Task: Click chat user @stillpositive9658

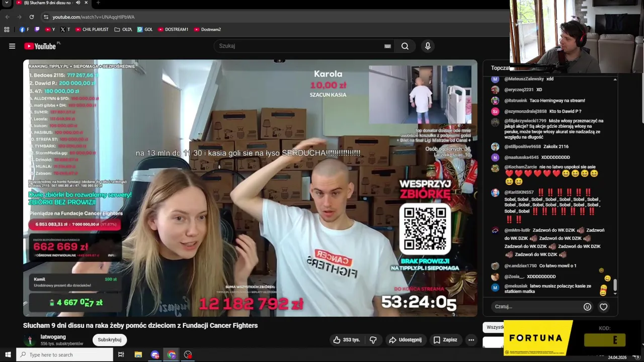Action: coord(522,147)
